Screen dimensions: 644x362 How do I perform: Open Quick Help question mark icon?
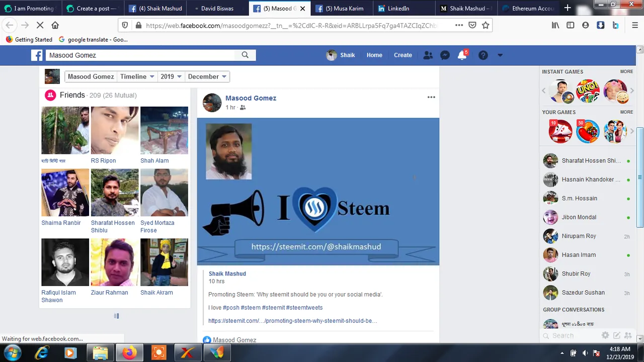click(483, 55)
